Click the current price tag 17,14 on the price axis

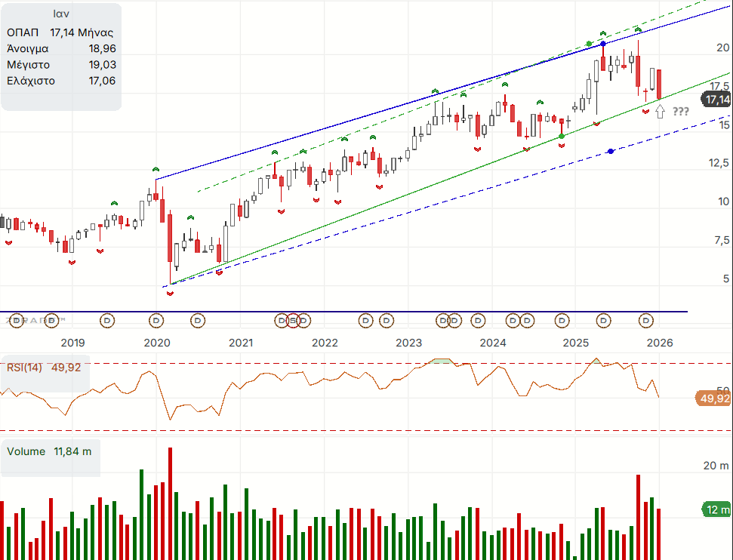click(x=716, y=100)
